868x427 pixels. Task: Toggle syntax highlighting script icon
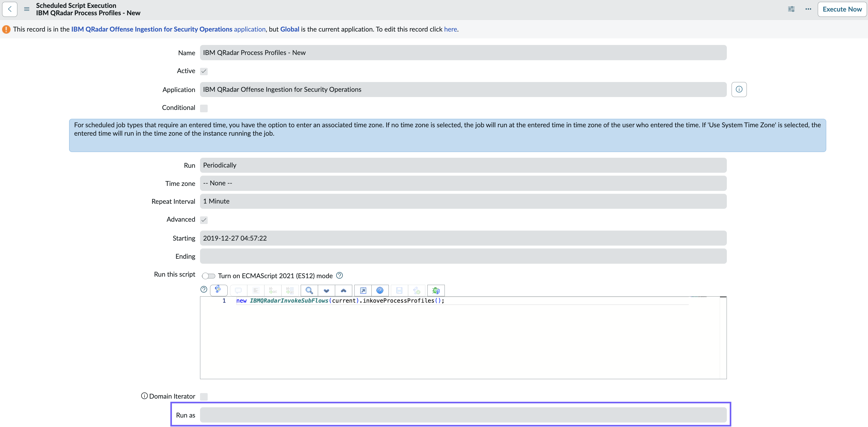[x=218, y=290]
